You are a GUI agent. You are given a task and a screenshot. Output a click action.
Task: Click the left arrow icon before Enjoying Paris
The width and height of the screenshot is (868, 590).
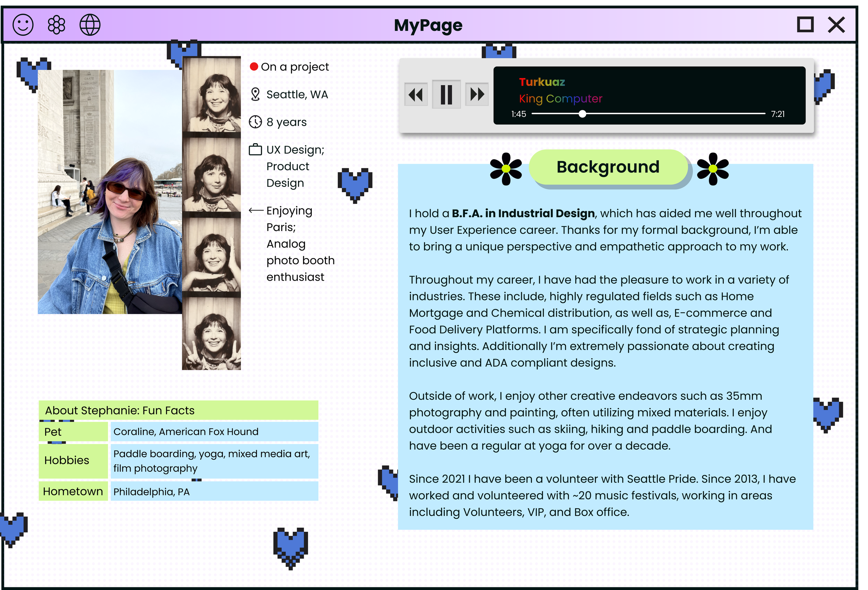point(256,211)
